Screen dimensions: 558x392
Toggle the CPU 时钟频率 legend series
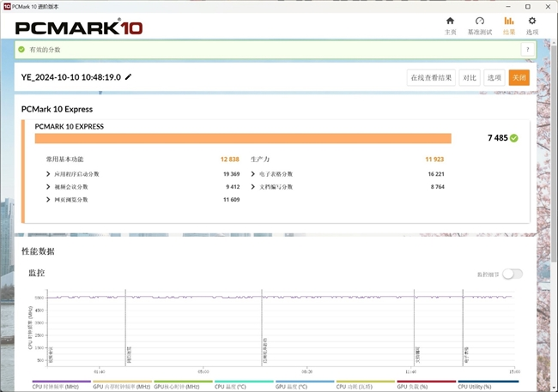pyautogui.click(x=61, y=387)
